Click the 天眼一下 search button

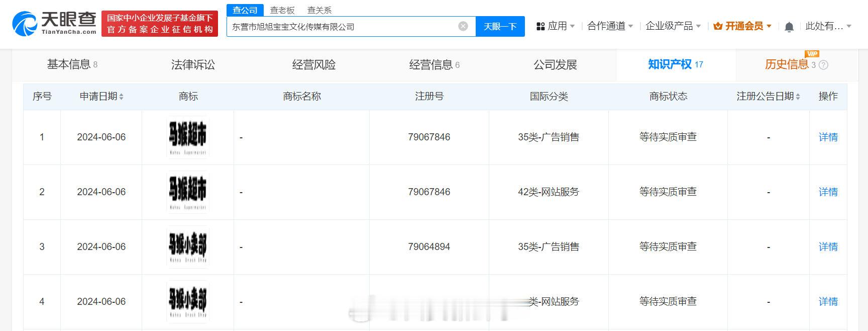coord(500,26)
